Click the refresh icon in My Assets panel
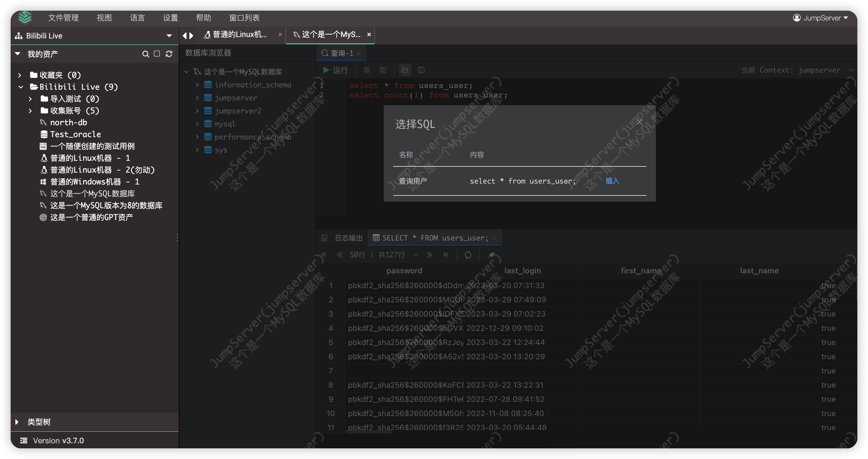Screen dimensions: 868x459 169,54
